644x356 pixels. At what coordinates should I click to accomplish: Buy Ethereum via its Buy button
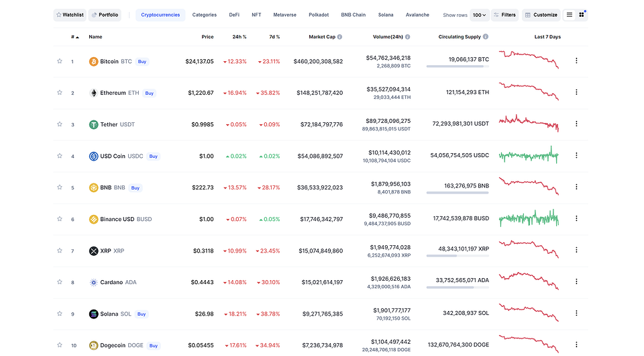[149, 93]
